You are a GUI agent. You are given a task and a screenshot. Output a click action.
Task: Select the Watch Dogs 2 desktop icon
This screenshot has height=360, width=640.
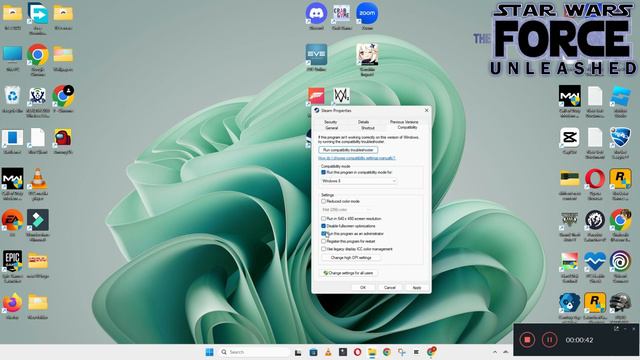(x=342, y=96)
